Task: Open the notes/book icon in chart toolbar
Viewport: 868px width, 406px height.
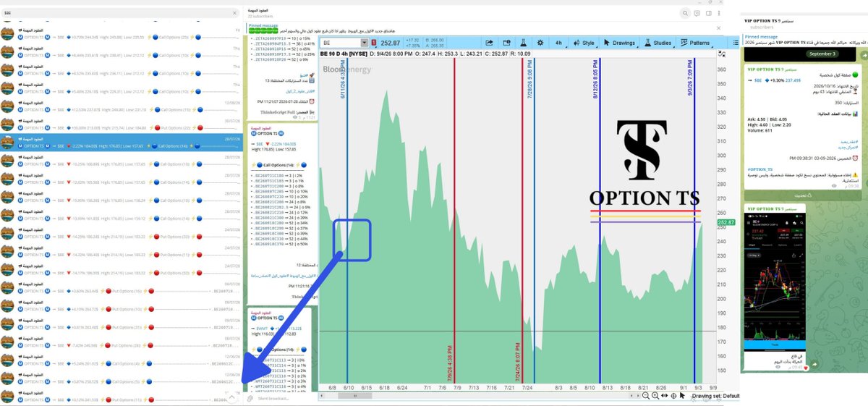Action: (507, 43)
